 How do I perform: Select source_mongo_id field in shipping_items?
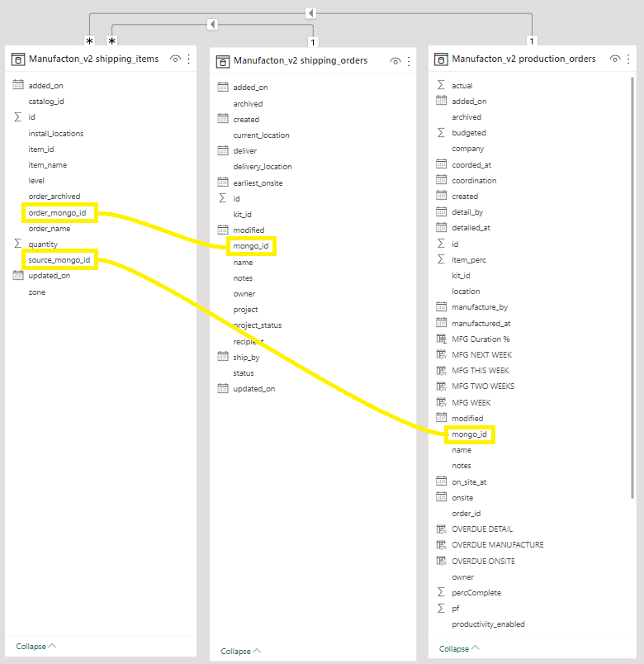(x=59, y=260)
